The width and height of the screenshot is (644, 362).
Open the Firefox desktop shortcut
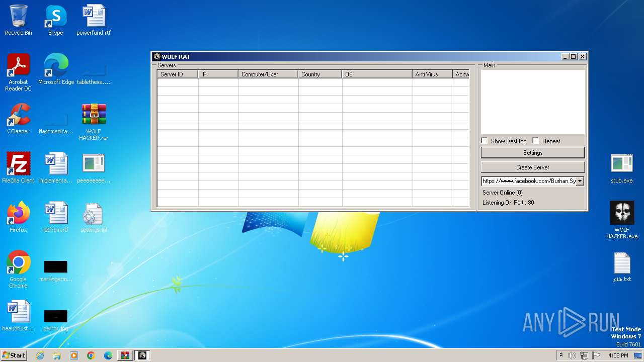pyautogui.click(x=18, y=217)
